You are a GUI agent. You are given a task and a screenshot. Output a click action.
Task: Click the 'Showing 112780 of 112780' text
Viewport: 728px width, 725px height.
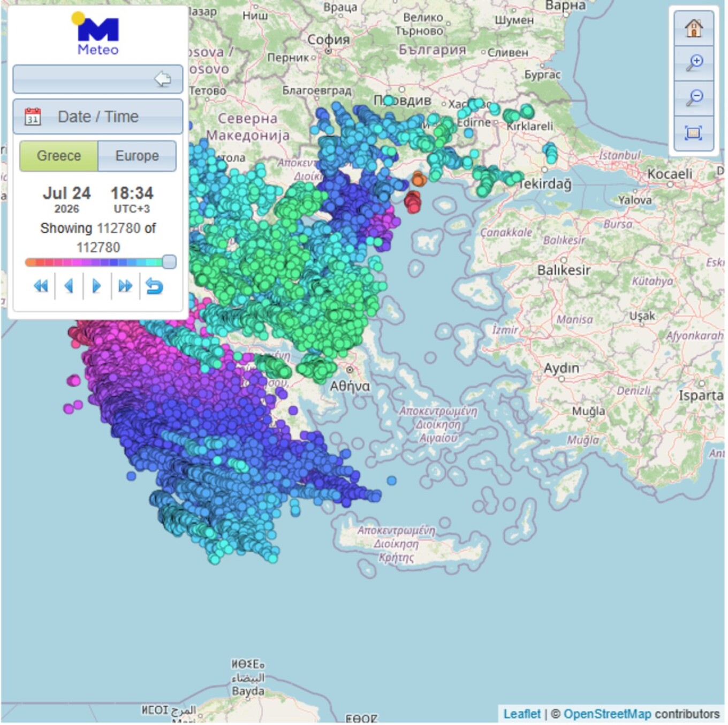[x=98, y=238]
